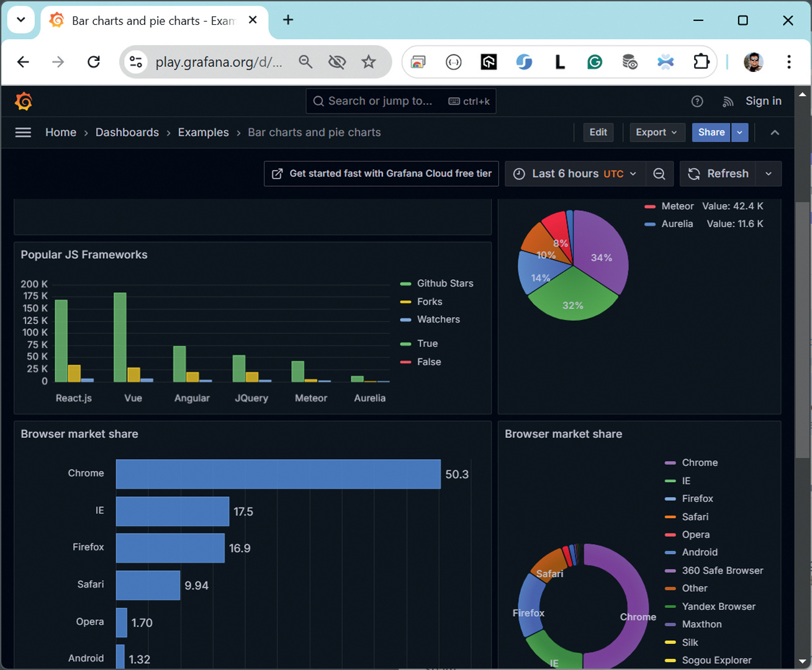The width and height of the screenshot is (812, 670).
Task: Click the cast media extension icon
Action: coord(418,62)
